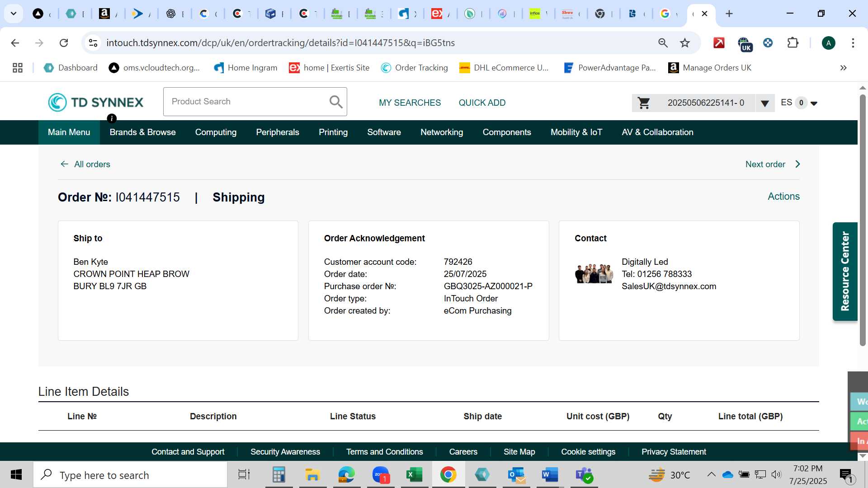
Task: Click the red PDF extension icon
Action: (719, 43)
